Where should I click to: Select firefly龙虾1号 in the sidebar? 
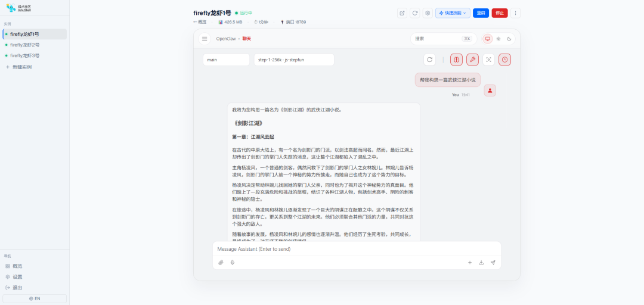35,34
